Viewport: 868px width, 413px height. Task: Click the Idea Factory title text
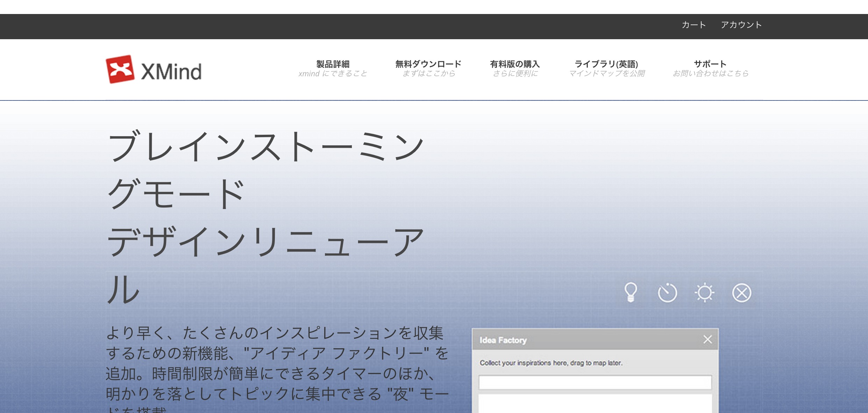click(503, 340)
